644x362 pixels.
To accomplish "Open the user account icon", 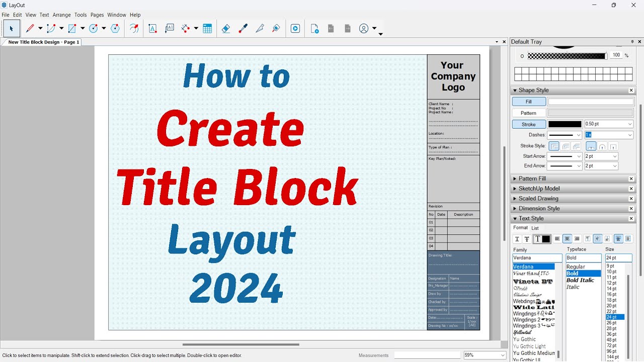I will click(x=364, y=29).
